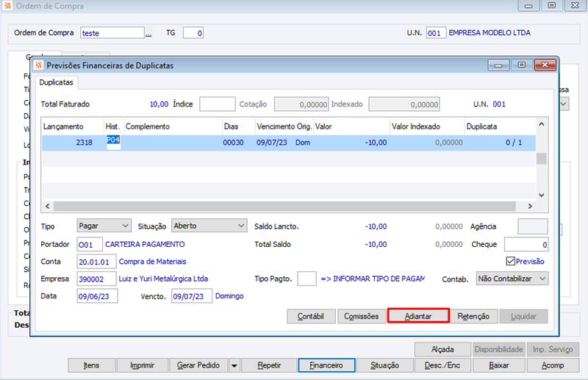Click the grid's scroll-up arrow
This screenshot has height=380, width=588.
(x=541, y=124)
